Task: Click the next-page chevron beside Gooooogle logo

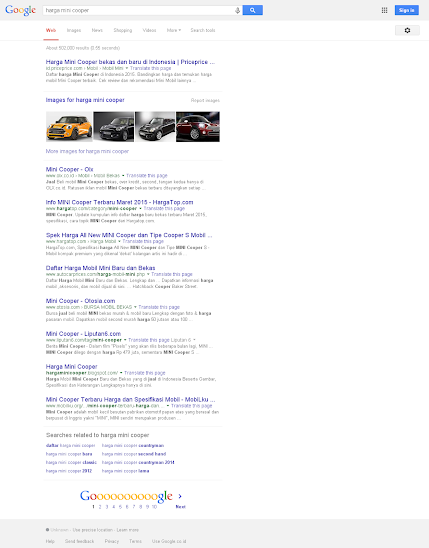Action: 180,496
